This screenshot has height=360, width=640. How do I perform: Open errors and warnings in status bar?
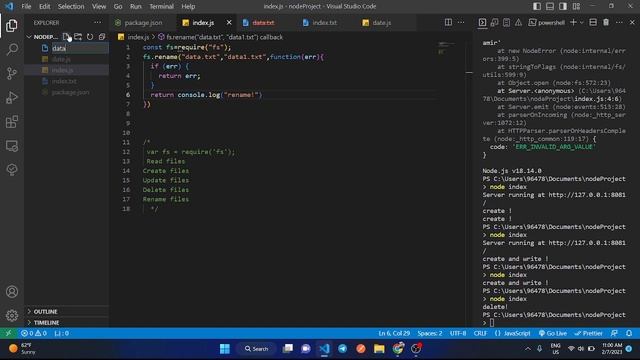(x=34, y=333)
